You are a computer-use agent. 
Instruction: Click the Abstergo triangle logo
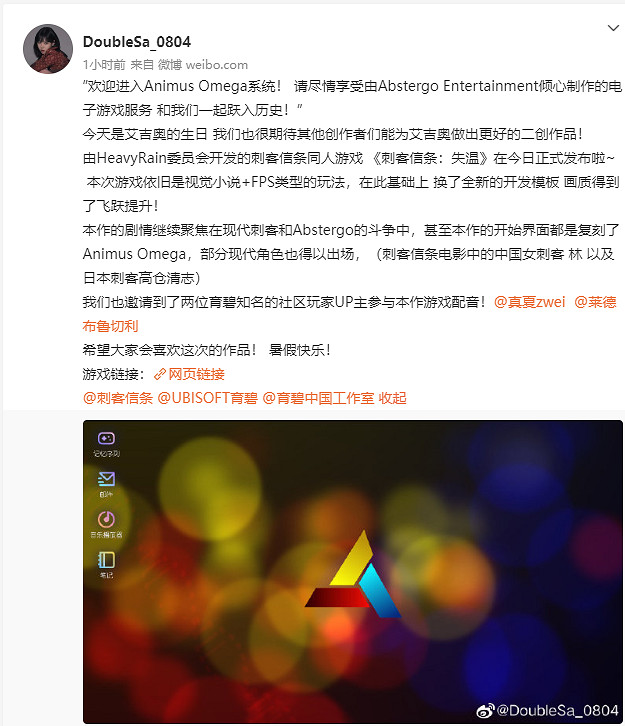(353, 574)
